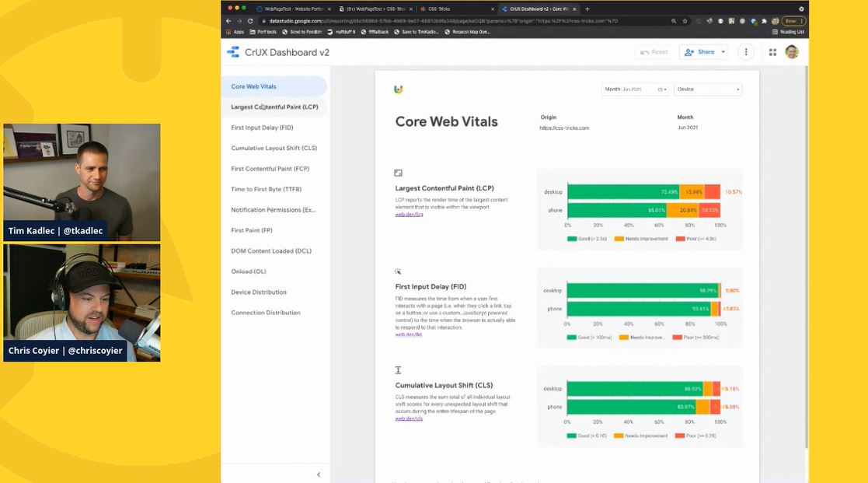Click FID desktop green bar

tap(643, 290)
